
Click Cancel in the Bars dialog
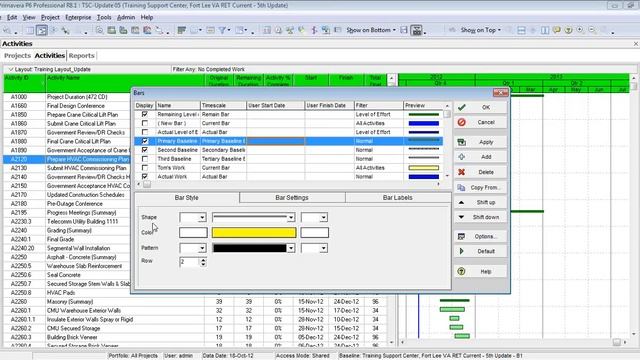(x=480, y=122)
